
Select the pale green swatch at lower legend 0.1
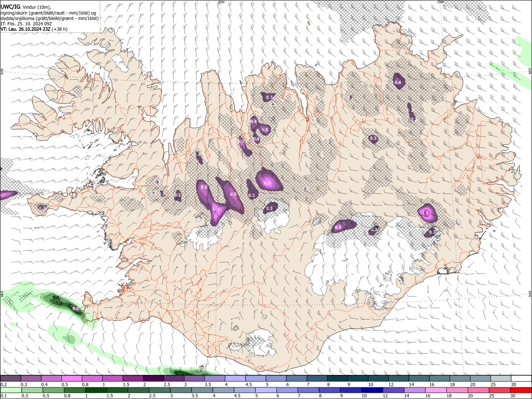(10, 390)
